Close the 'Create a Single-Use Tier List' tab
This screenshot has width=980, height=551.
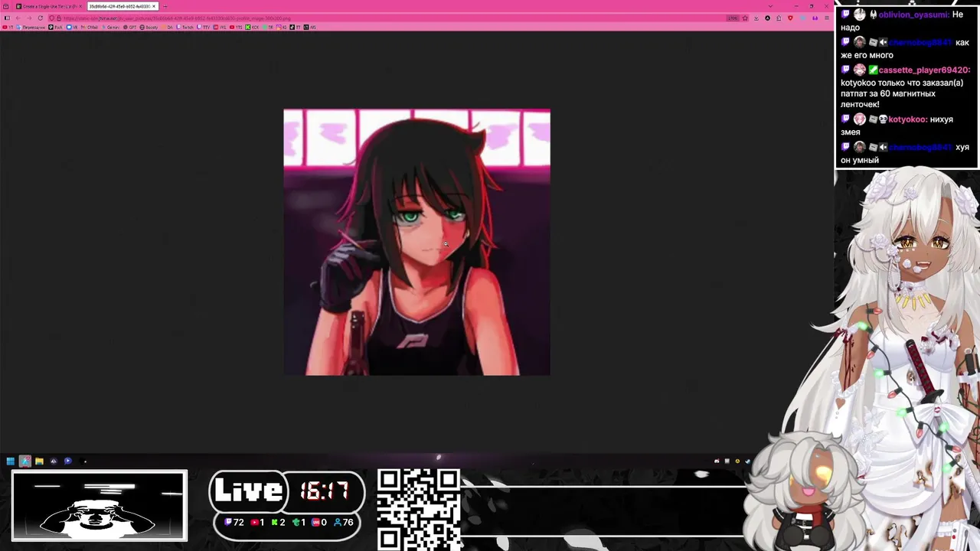coord(80,6)
